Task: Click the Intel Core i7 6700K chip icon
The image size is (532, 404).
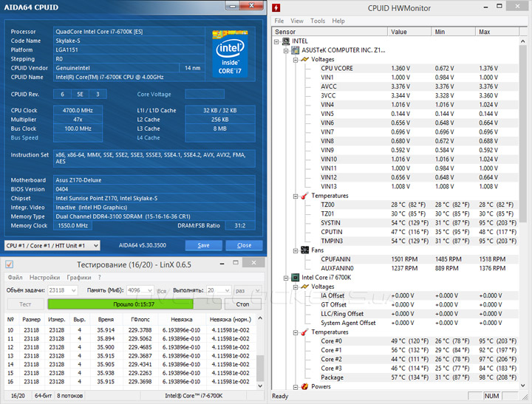Action: coord(295,277)
